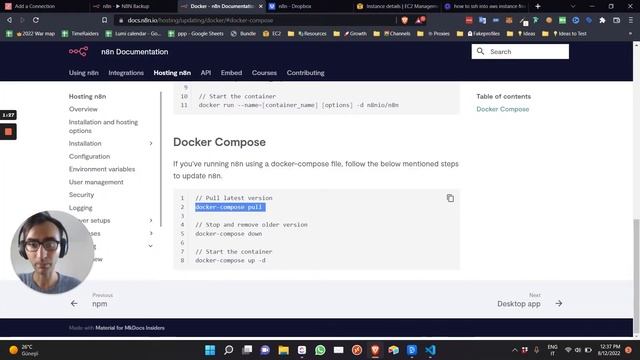Bookmark this page icon in address bar
This screenshot has width=640, height=360.
click(x=104, y=20)
